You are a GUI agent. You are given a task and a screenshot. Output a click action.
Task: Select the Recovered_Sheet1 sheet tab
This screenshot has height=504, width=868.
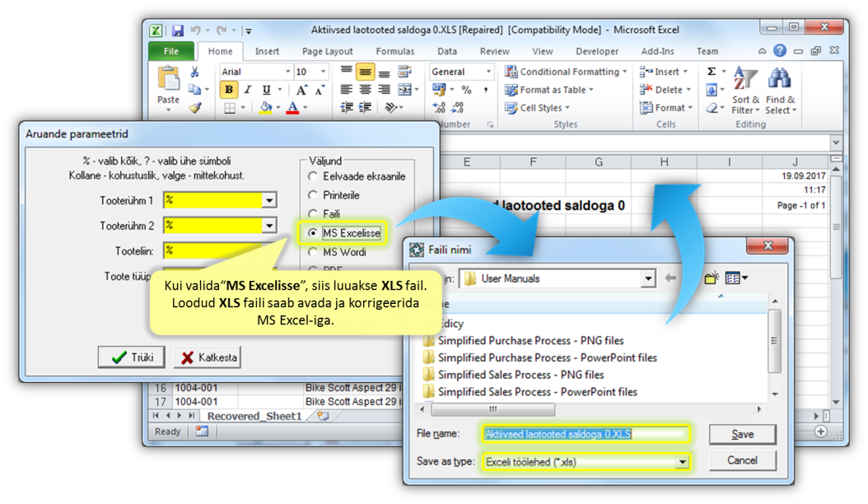coord(254,416)
